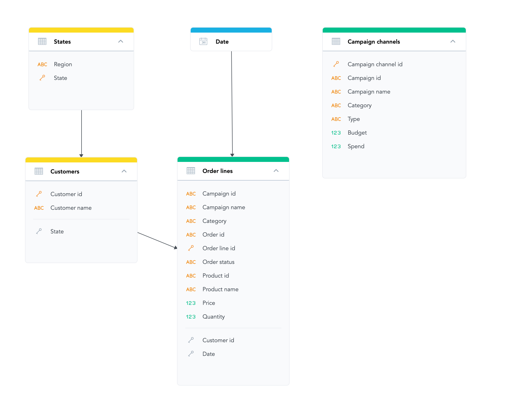Viewport: 505px width, 420px height.
Task: Click the ABC icon beside Region
Action: [42, 64]
